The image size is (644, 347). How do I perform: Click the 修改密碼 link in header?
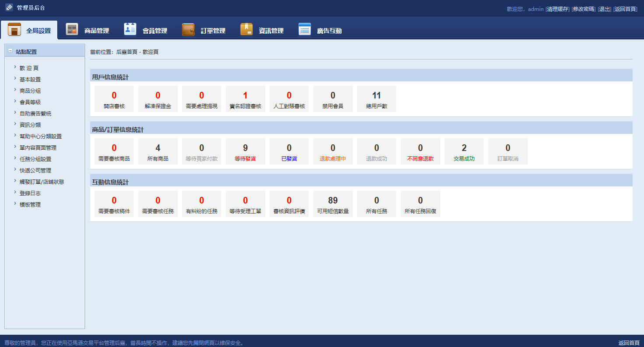584,9
